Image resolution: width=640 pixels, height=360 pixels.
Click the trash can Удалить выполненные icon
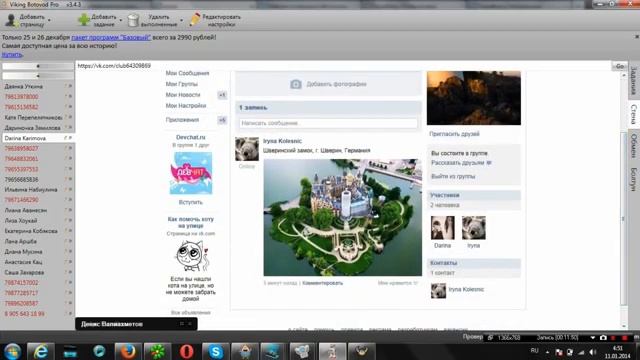click(x=133, y=20)
